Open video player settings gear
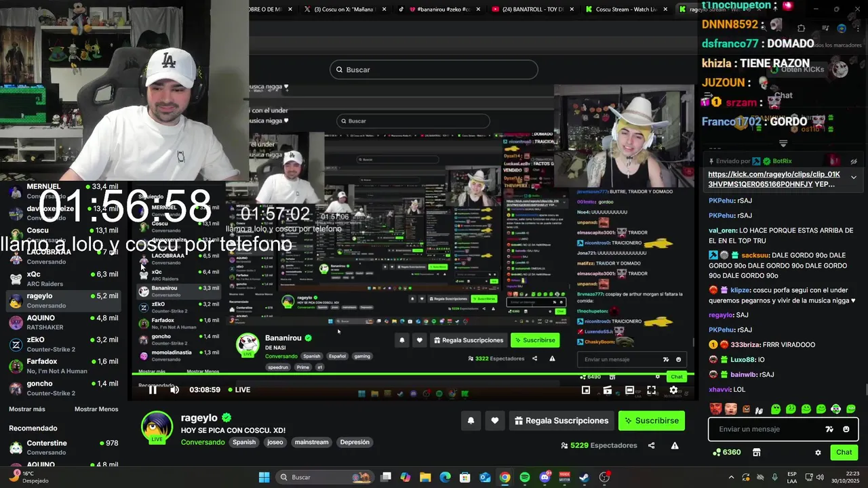868x488 pixels. (673, 390)
